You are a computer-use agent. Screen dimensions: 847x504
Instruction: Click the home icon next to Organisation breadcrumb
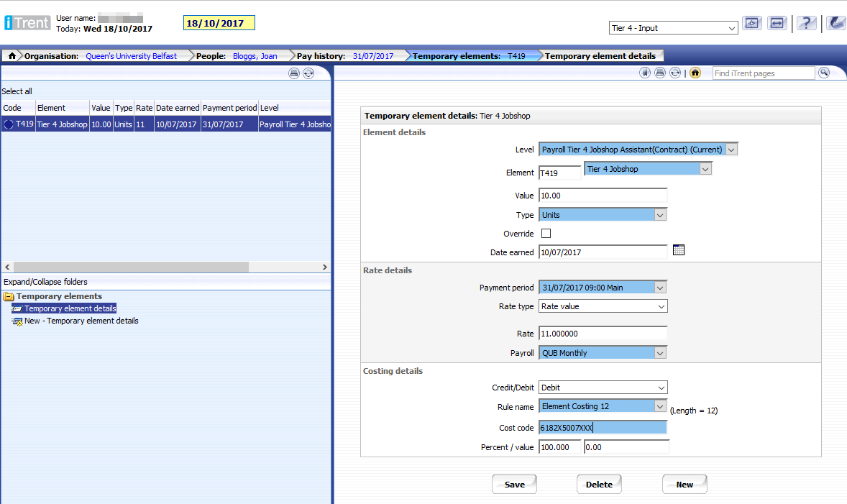click(x=12, y=56)
